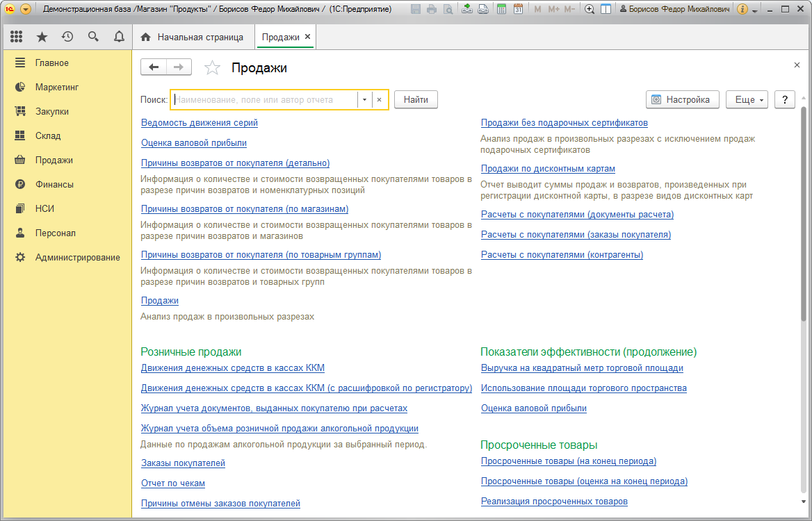
Task: Open notifications bell icon
Action: (119, 37)
